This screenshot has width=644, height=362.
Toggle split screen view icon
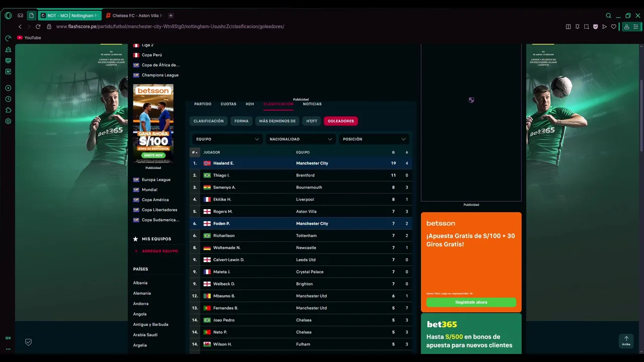tap(568, 27)
